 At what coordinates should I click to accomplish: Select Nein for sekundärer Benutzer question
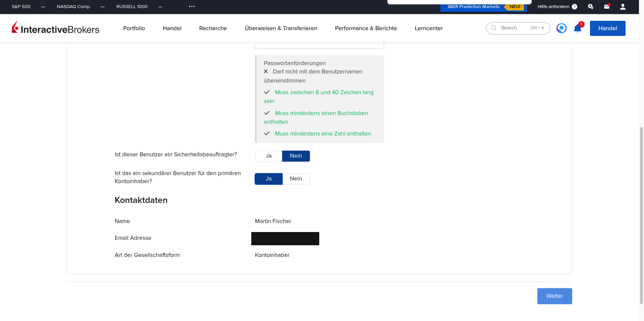[x=296, y=179]
